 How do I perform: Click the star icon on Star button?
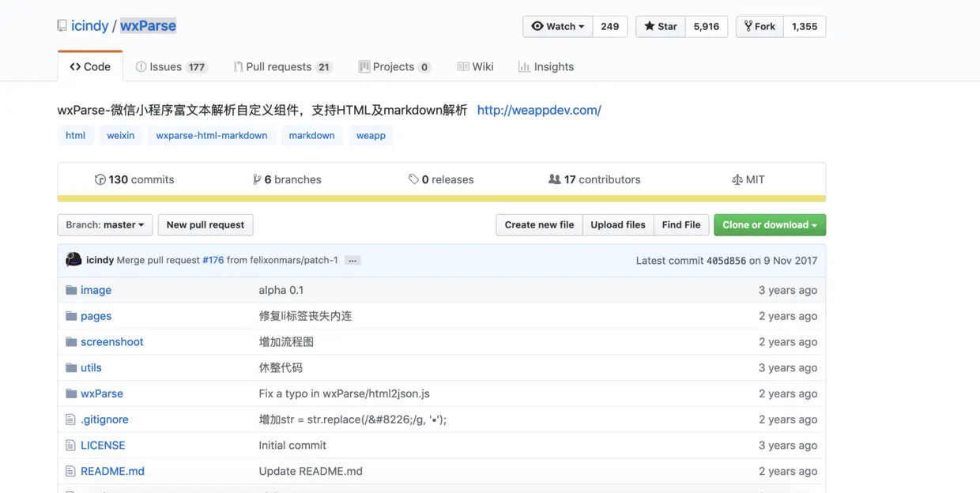(x=650, y=26)
